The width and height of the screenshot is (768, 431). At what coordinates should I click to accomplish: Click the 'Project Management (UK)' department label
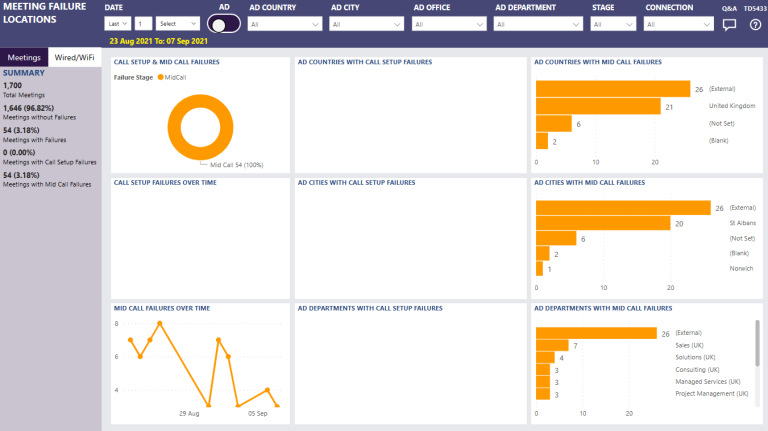point(712,394)
